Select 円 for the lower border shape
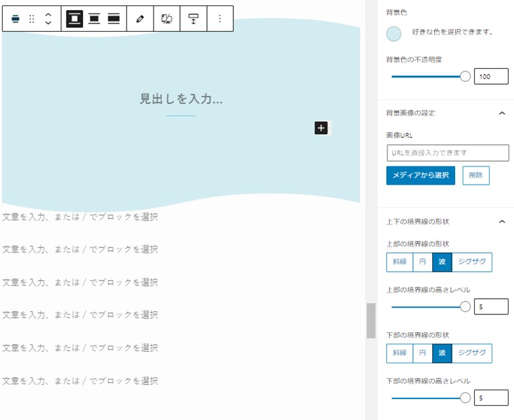This screenshot has height=420, width=514. [423, 353]
